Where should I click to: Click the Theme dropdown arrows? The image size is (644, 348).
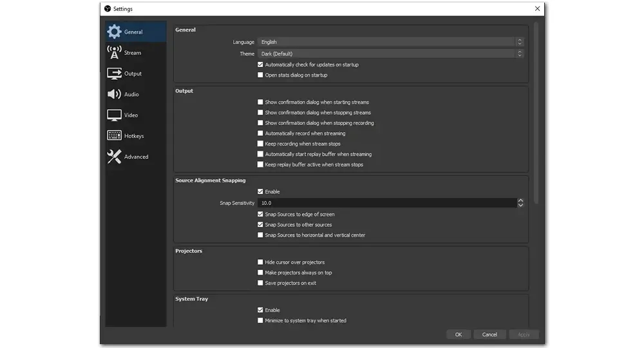tap(520, 53)
